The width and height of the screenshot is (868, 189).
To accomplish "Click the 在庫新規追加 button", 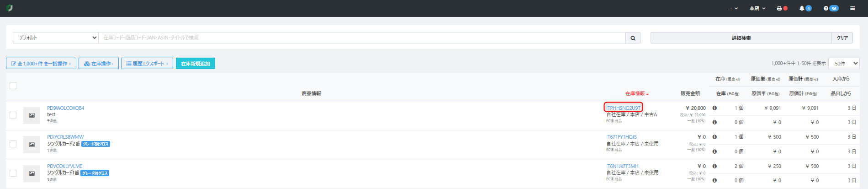I will (196, 64).
